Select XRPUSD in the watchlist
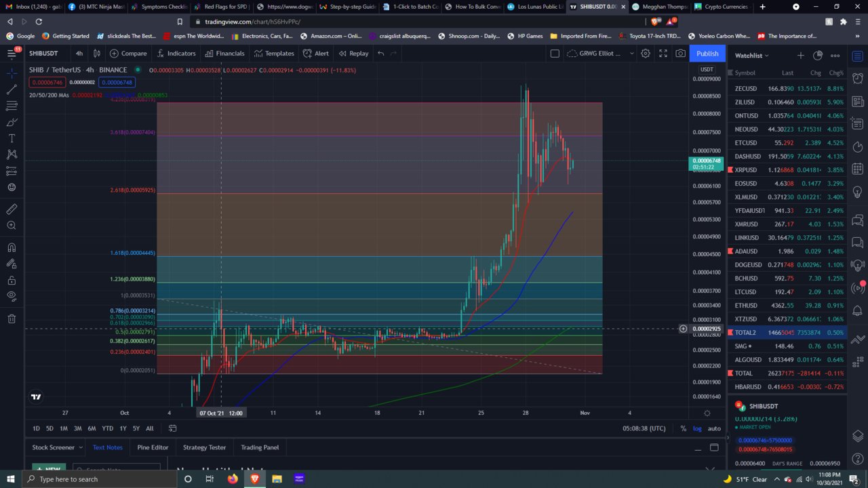Image resolution: width=868 pixels, height=488 pixels. pyautogui.click(x=786, y=170)
